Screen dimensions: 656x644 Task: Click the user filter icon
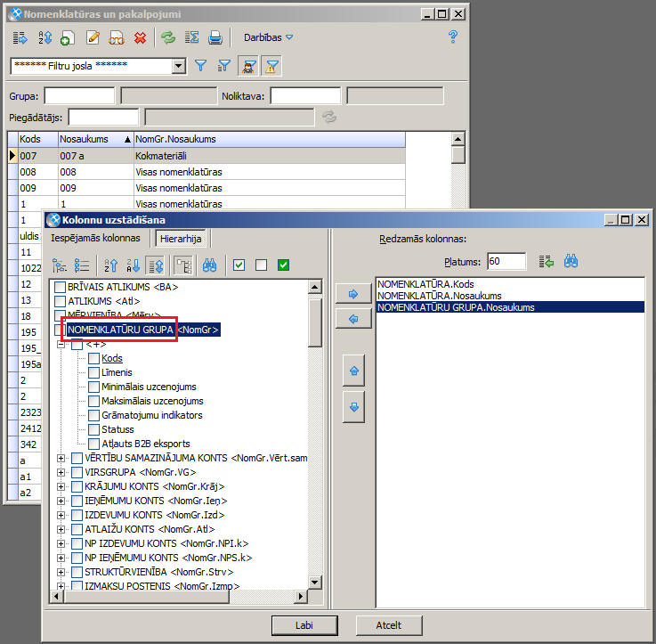(248, 66)
